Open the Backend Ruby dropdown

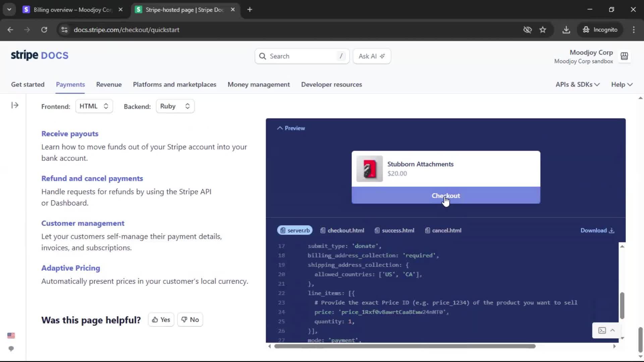175,106
